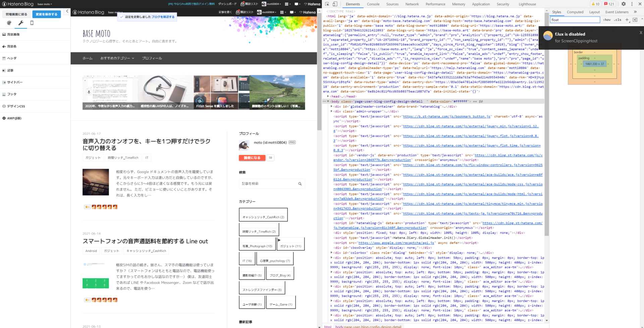Open the おすすめカテゴリー dropdown menu
The height and width of the screenshot is (328, 644).
117,58
